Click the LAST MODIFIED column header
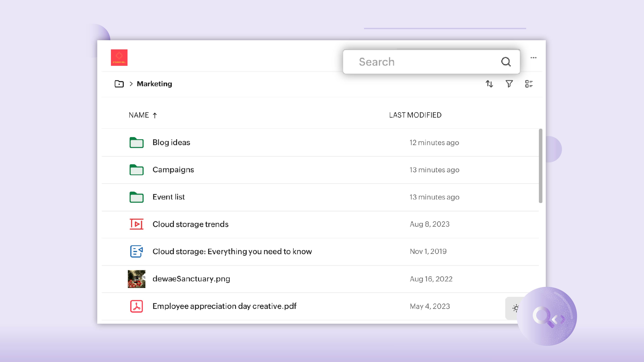 [415, 115]
